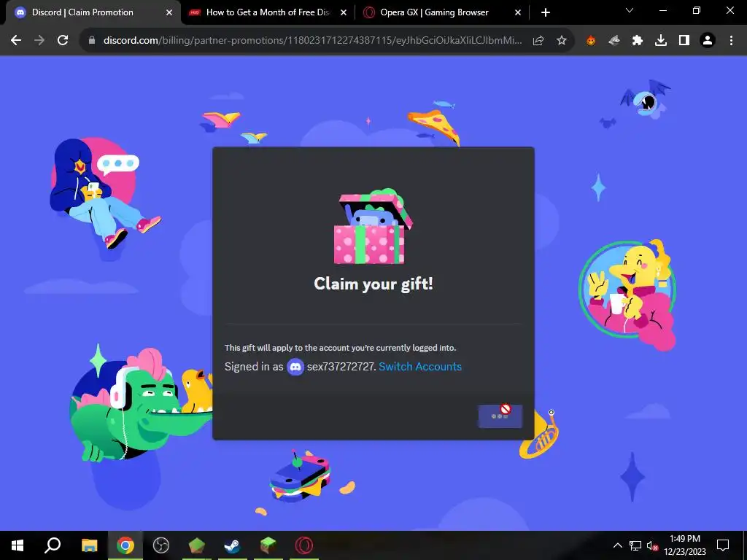
Task: Open the Extensions puzzle-piece menu
Action: pyautogui.click(x=638, y=41)
